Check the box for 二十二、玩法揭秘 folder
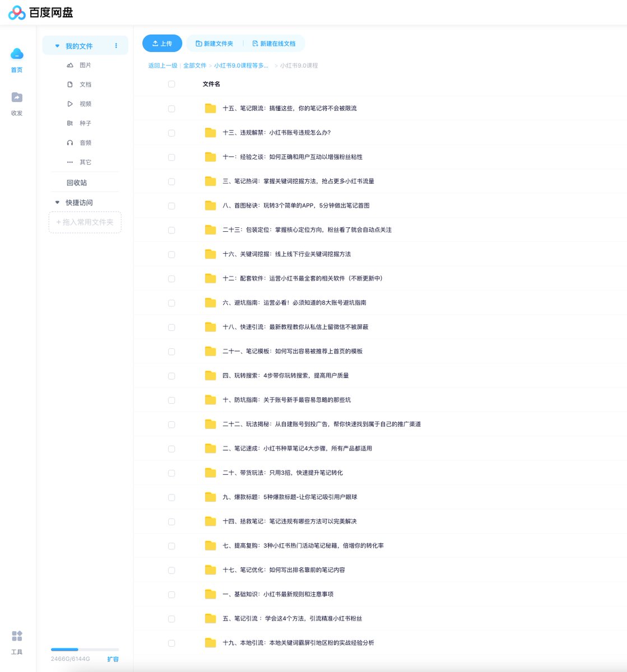627x672 pixels. pyautogui.click(x=171, y=424)
